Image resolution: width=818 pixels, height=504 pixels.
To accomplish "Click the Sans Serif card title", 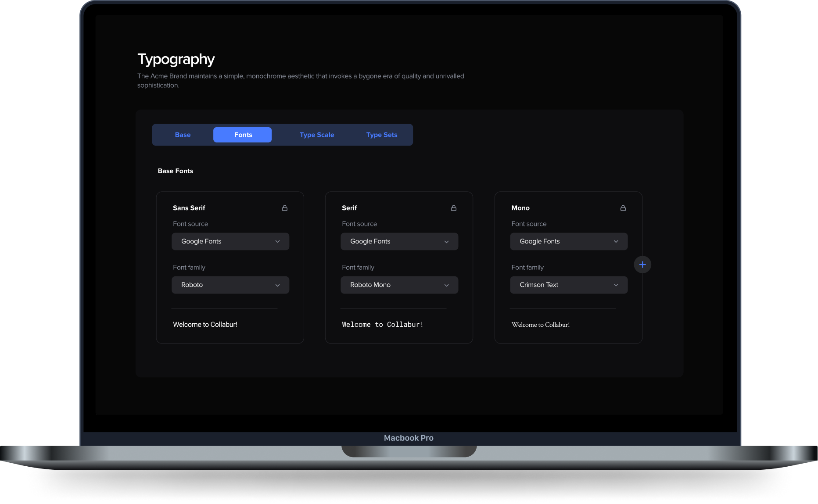I will pos(189,208).
